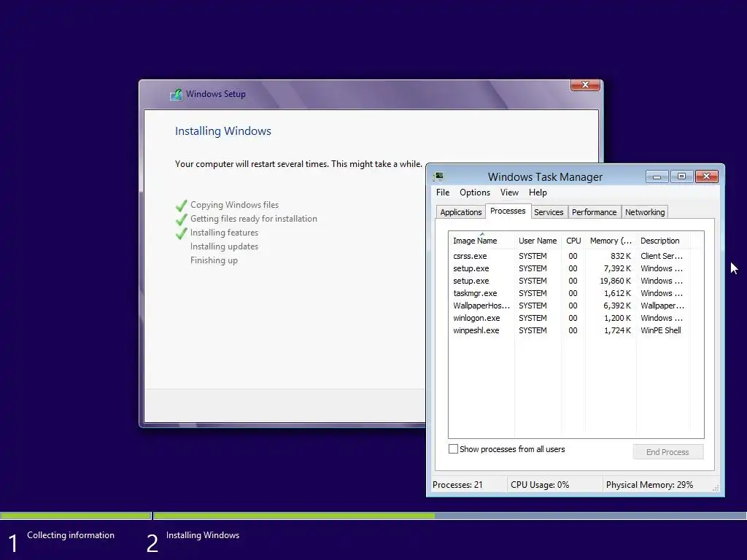Sort by the CPU column header
Viewport: 747px width, 560px height.
[573, 241]
